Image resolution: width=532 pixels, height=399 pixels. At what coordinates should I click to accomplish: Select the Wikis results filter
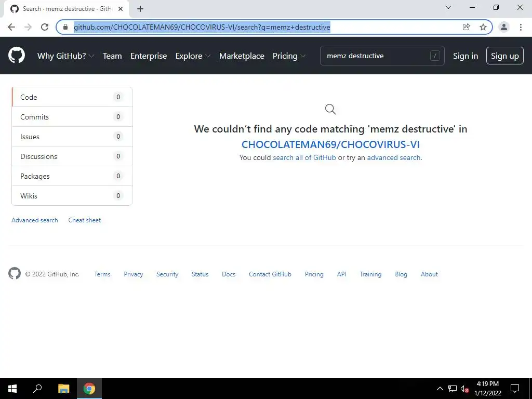(x=72, y=195)
